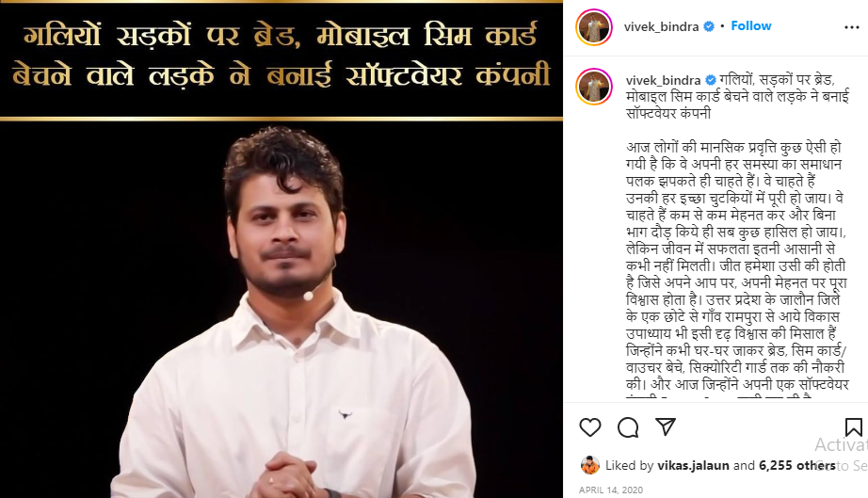The height and width of the screenshot is (498, 868).
Task: Share the post using paper plane icon
Action: pyautogui.click(x=666, y=426)
